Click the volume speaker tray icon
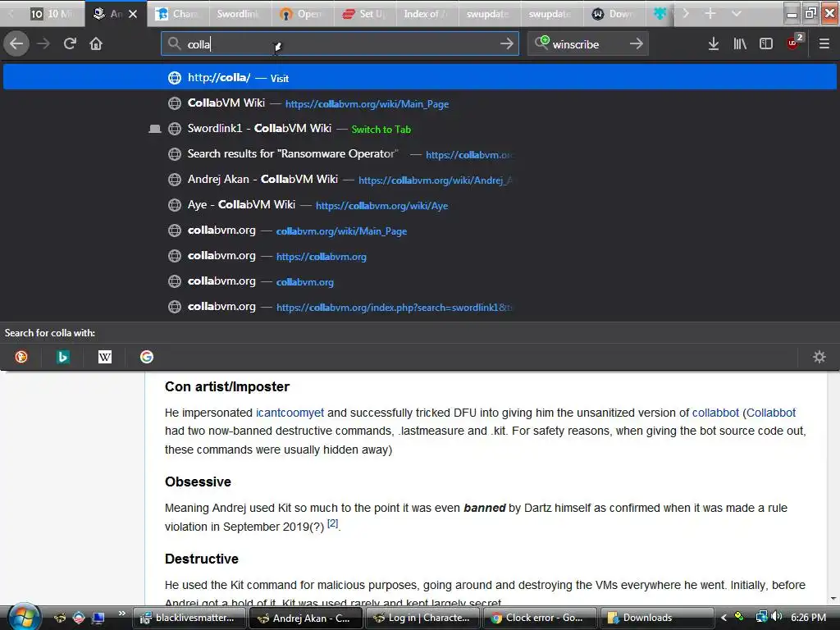 click(x=776, y=617)
